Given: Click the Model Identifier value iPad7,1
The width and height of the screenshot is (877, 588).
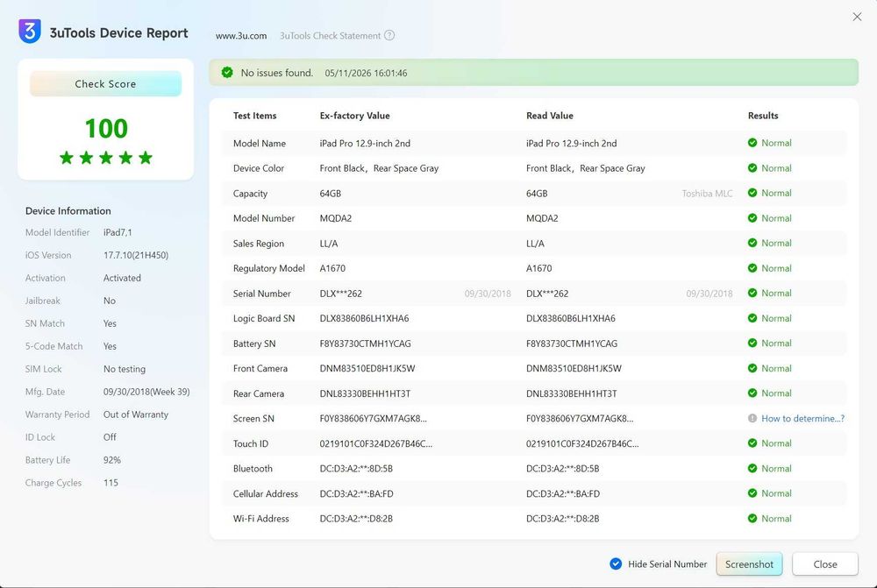Looking at the screenshot, I should 118,232.
